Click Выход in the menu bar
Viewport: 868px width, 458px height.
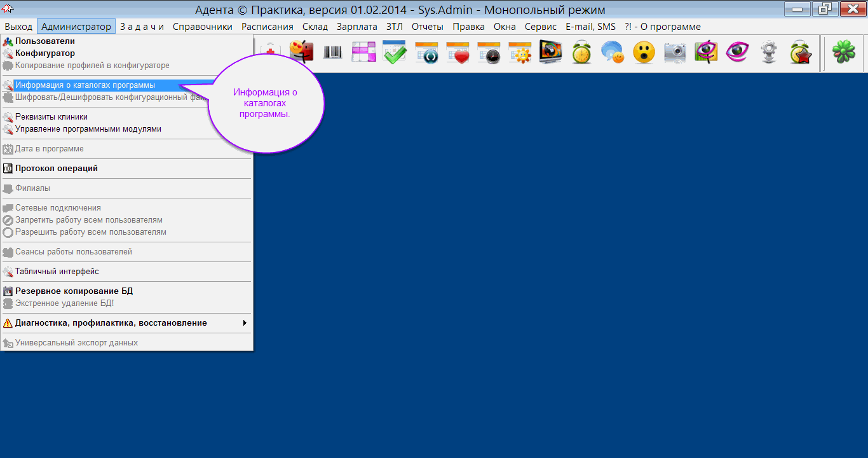coord(18,27)
